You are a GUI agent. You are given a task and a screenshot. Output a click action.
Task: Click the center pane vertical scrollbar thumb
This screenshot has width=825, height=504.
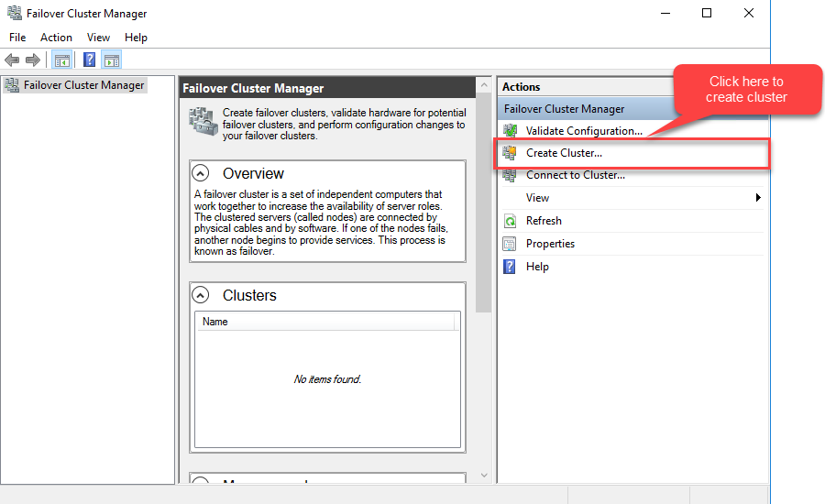483,203
